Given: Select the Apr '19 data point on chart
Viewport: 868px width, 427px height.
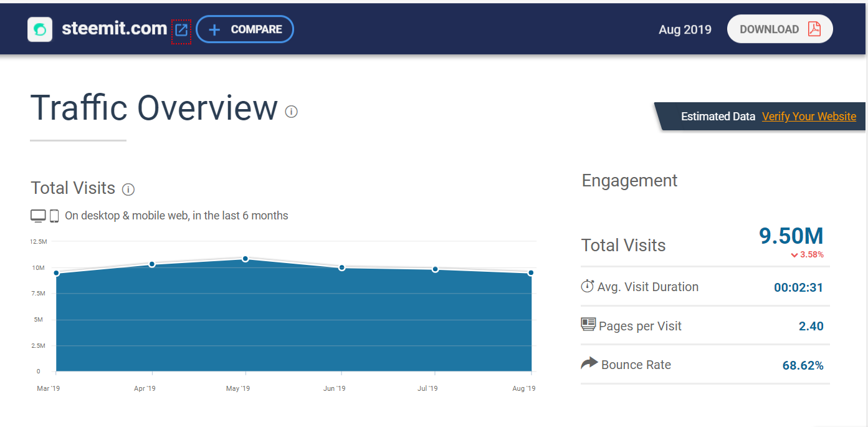Looking at the screenshot, I should point(151,264).
